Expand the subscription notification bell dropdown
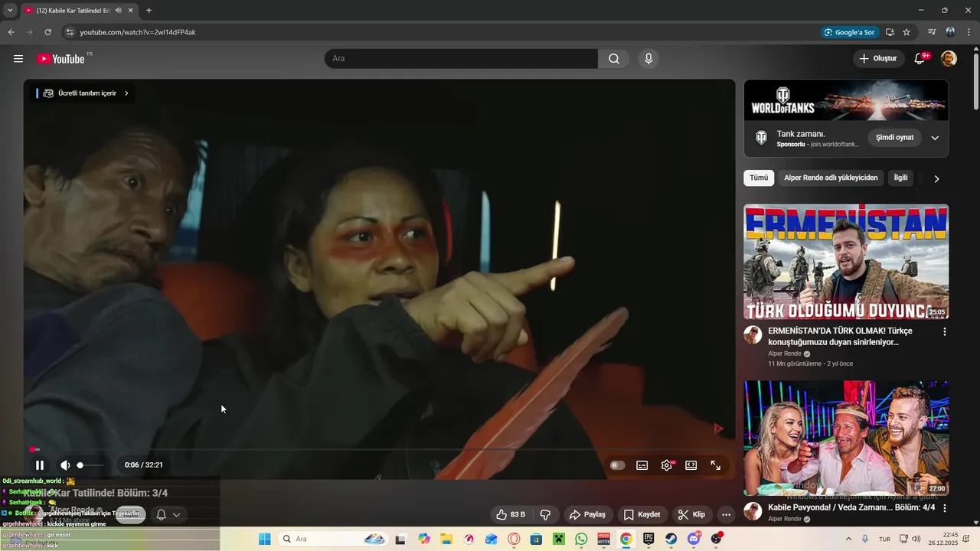The image size is (980, 551). point(168,514)
